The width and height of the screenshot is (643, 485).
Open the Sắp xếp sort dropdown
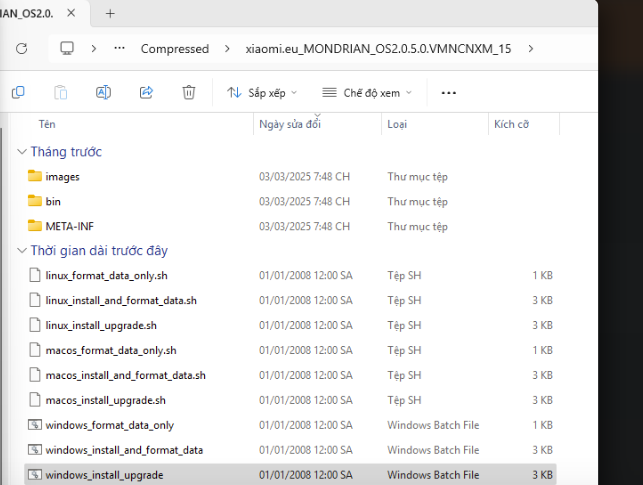262,93
